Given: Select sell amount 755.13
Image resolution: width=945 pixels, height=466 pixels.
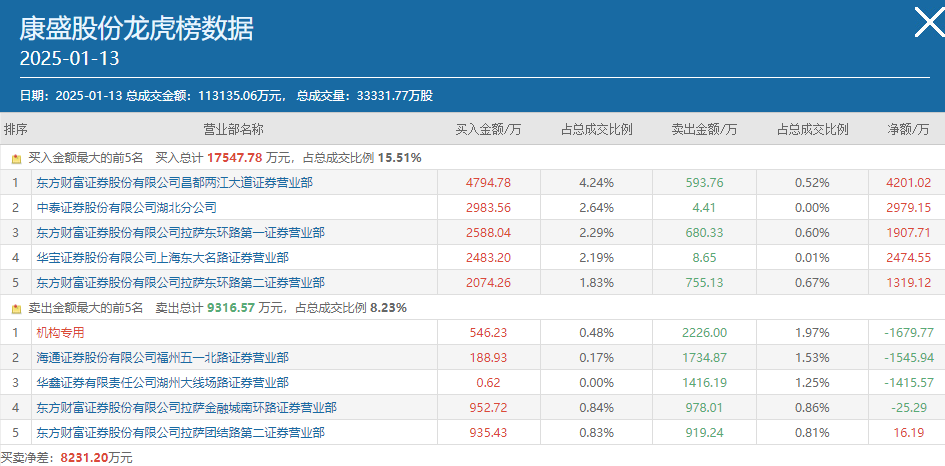Looking at the screenshot, I should [705, 283].
